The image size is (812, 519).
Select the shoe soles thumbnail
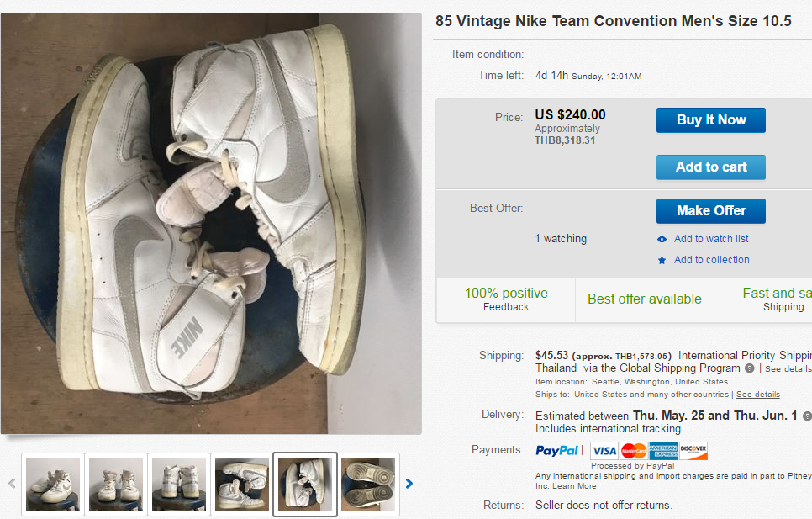(x=368, y=484)
